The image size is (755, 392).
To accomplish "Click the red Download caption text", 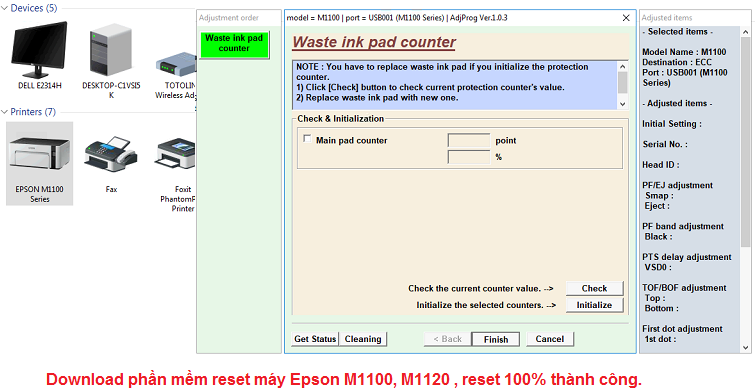I will point(344,379).
